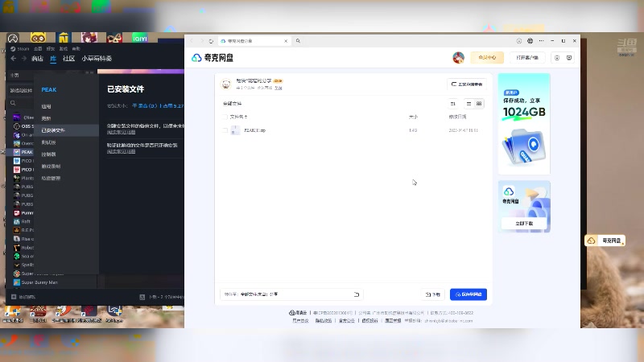Click the Steam back arrow
The image size is (644, 362).
[x=14, y=59]
